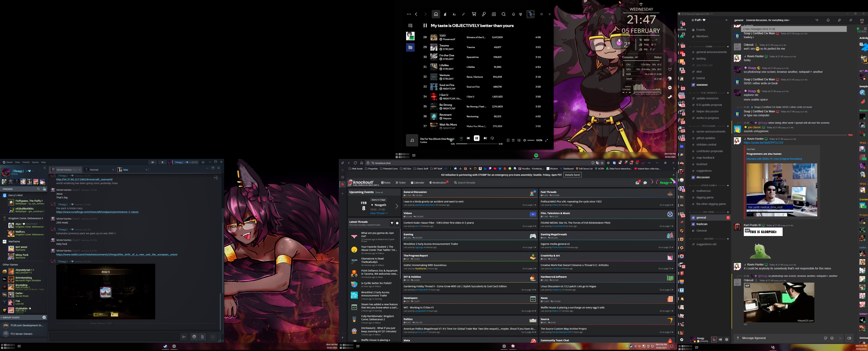Image resolution: width=868 pixels, height=351 pixels.
Task: Open Spotify lyrics microphone icon
Action: click(484, 14)
